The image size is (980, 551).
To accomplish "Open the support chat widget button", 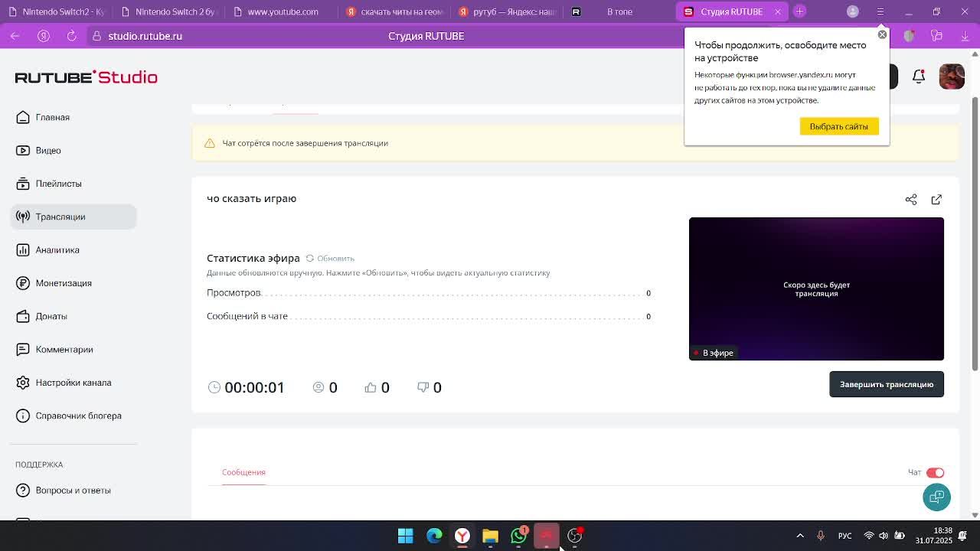I will click(936, 497).
